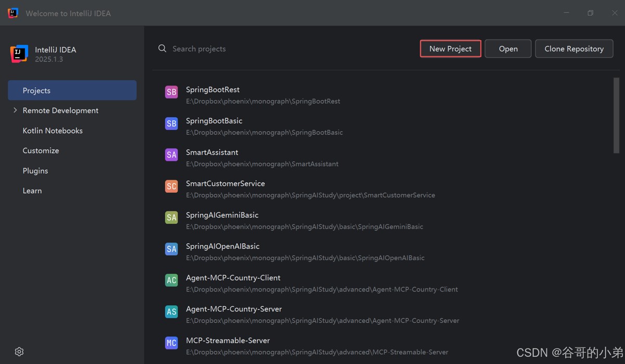
Task: Click Agent-MCP-Country-Server AS icon
Action: coord(171,311)
